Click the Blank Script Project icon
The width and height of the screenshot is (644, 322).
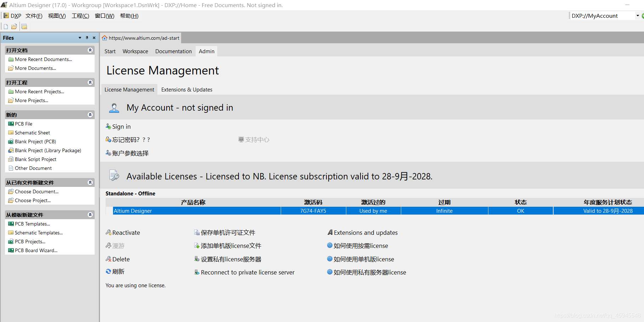click(x=11, y=159)
